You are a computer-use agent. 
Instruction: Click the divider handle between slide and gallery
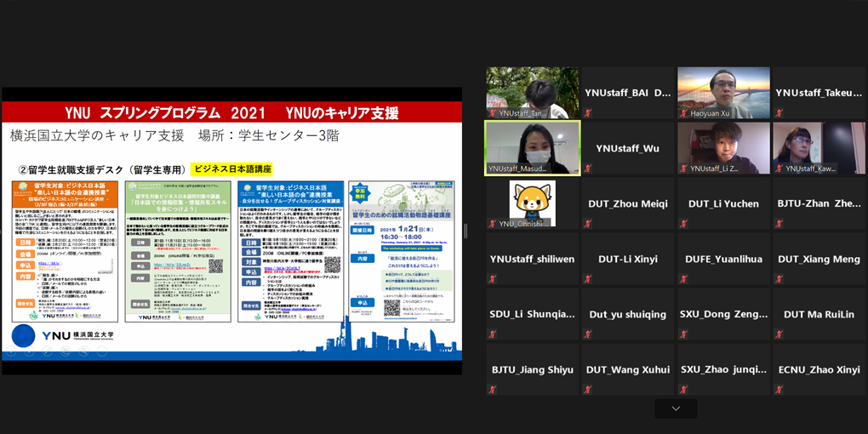(x=465, y=231)
